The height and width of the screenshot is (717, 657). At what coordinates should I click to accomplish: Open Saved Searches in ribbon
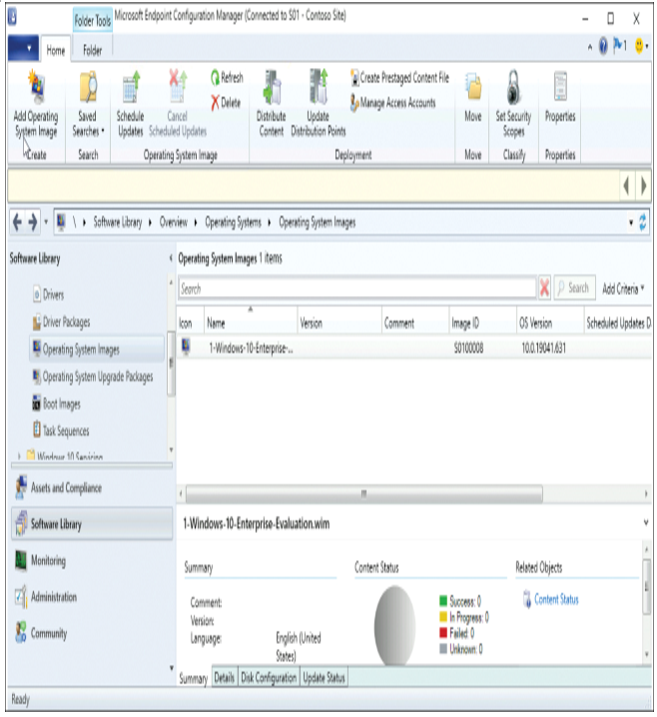coord(88,103)
